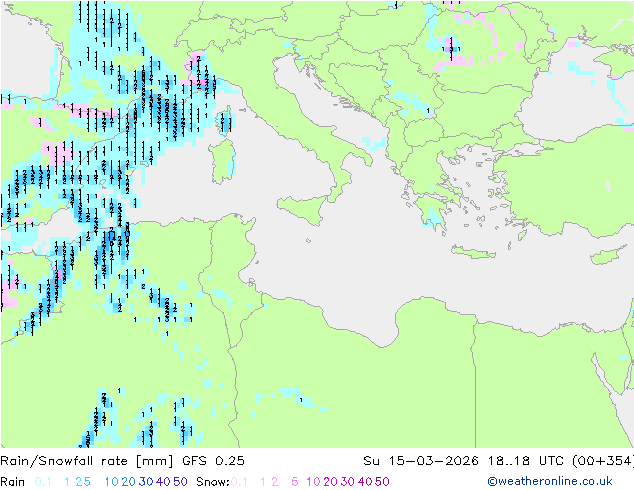Click the rain legend value 0.1

tap(43, 482)
